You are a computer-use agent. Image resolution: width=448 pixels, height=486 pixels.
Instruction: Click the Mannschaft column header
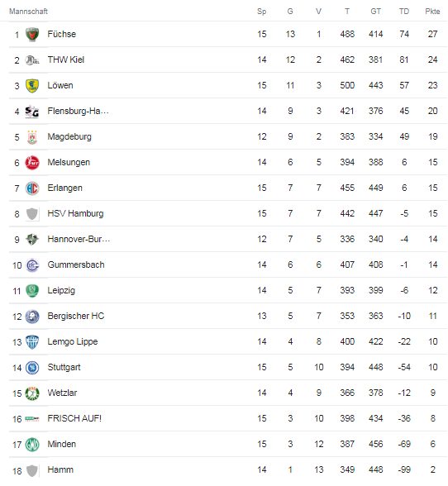coord(28,12)
